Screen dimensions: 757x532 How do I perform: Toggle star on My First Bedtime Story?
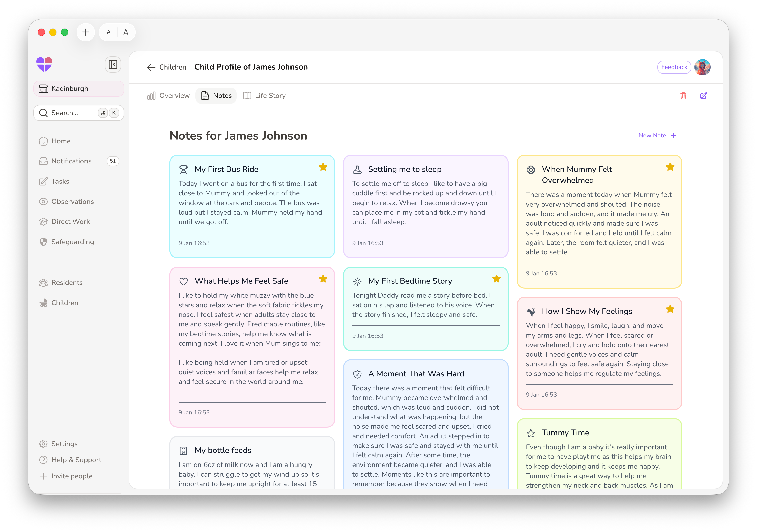click(496, 279)
